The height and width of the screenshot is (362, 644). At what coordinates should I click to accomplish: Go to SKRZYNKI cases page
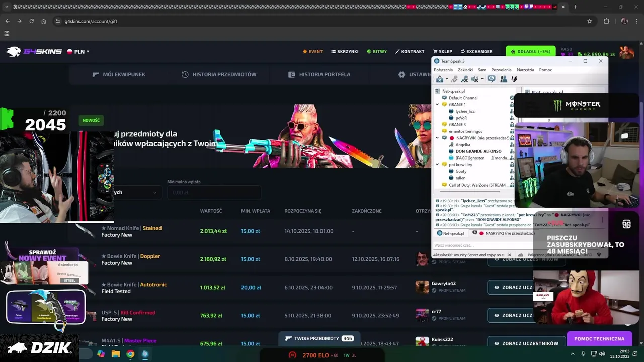345,51
